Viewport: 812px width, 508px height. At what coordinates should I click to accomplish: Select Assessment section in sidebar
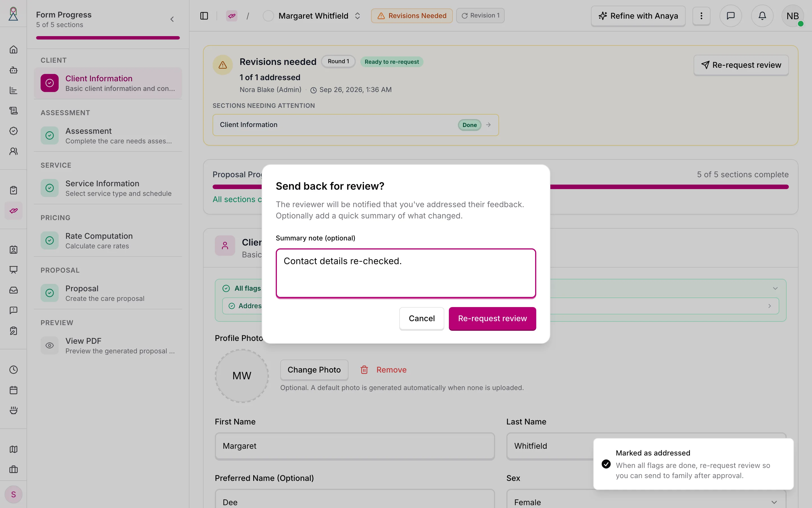pyautogui.click(x=108, y=135)
